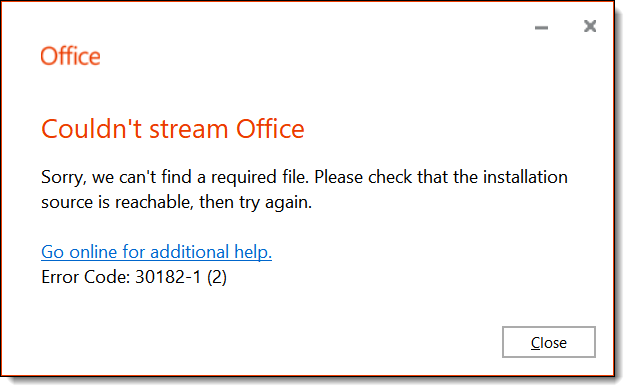Click the 'Please check that' sentence start

(x=382, y=177)
